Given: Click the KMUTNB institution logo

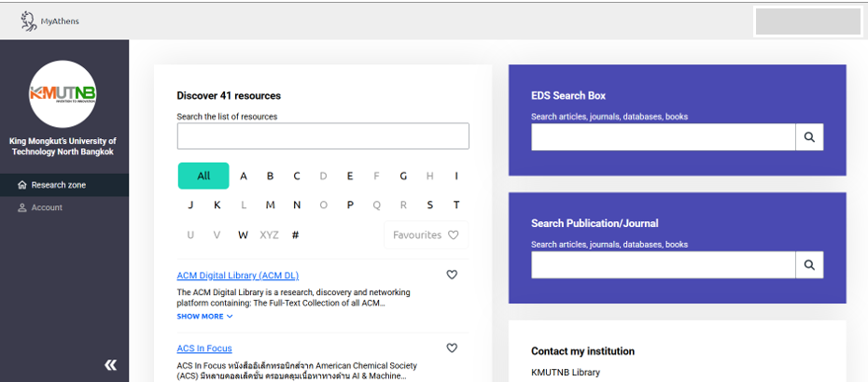Looking at the screenshot, I should click(63, 93).
